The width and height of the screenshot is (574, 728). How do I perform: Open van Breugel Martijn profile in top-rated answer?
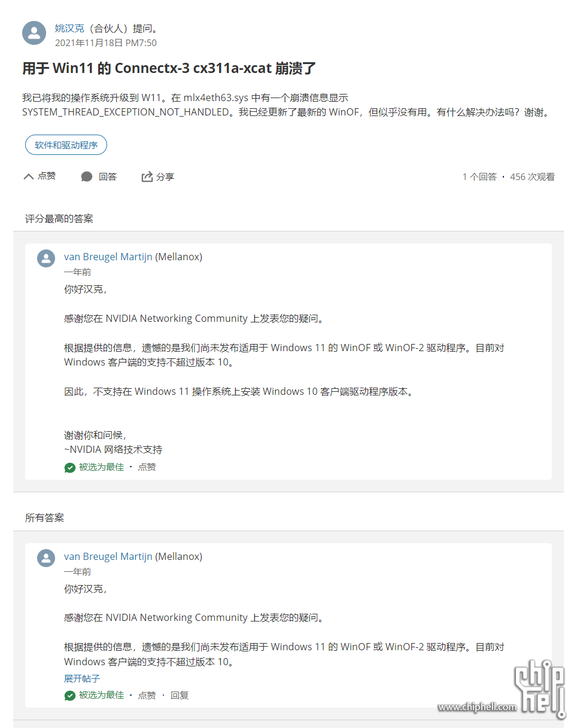click(x=108, y=257)
